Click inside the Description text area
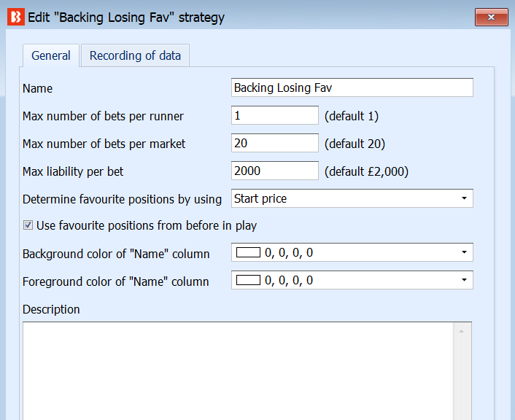Viewport: 515px width, 420px height. click(x=238, y=371)
